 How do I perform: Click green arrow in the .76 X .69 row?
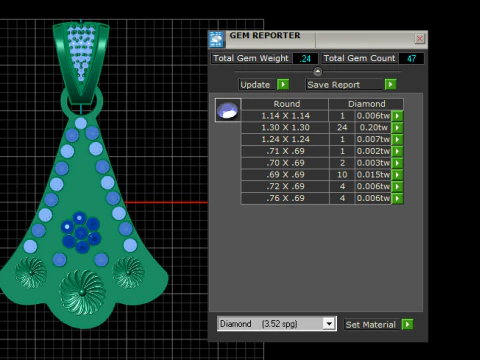point(397,198)
